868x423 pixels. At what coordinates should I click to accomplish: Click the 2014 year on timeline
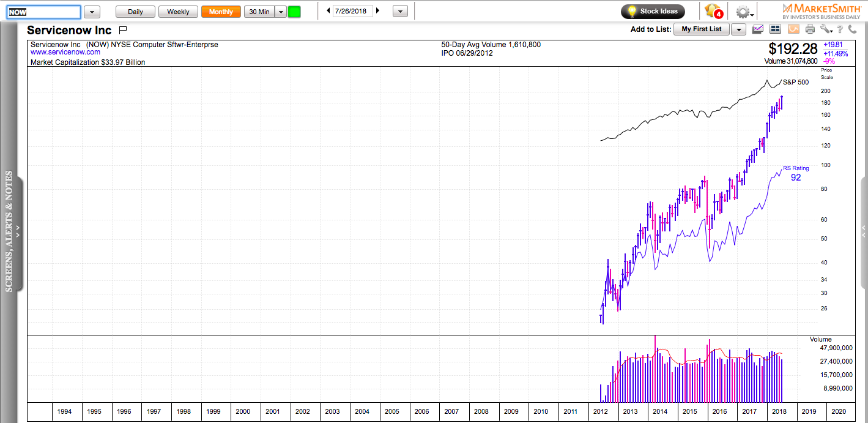coord(660,411)
